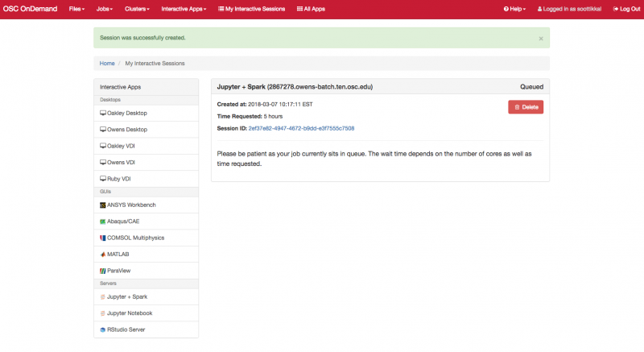Click the ParaView icon

pos(103,271)
